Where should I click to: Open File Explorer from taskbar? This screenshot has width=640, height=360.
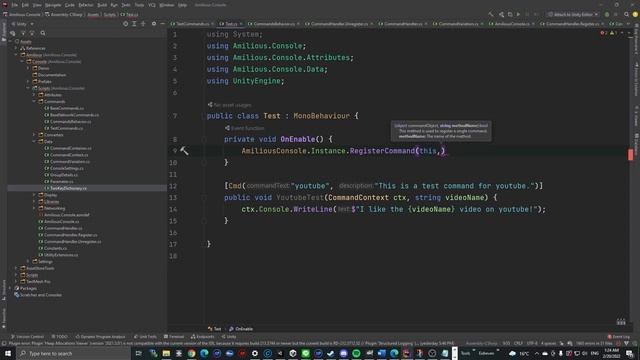tap(166, 353)
